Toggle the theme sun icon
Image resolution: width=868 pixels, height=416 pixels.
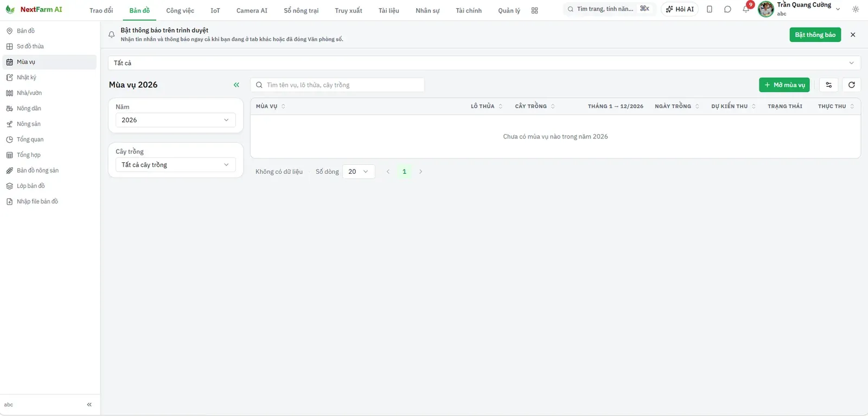point(856,9)
